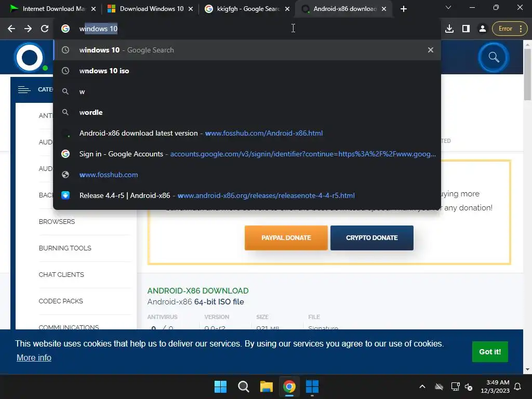This screenshot has width=532, height=399.
Task: Open the CODEC PACKS category
Action: (61, 301)
